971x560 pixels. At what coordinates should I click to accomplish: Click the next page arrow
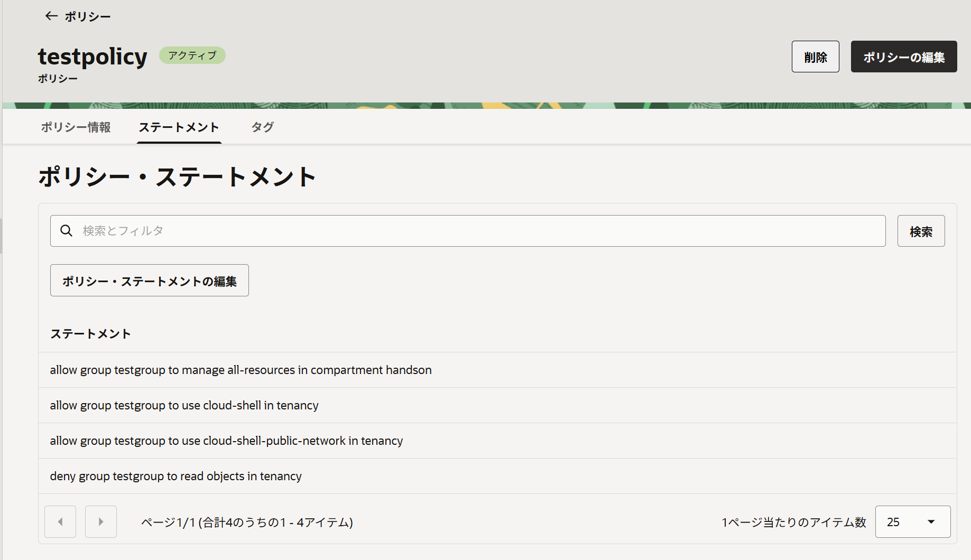tap(100, 522)
